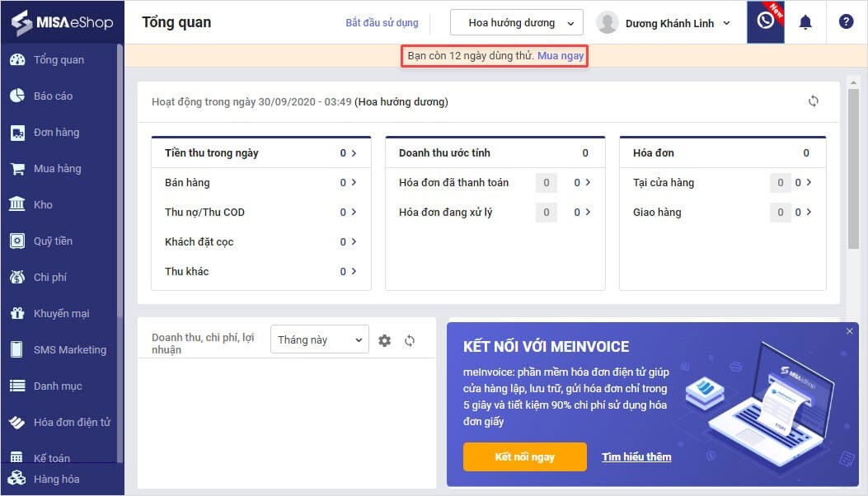Click the Kết nối ngay button
Viewport: 868px width, 496px height.
tap(524, 456)
